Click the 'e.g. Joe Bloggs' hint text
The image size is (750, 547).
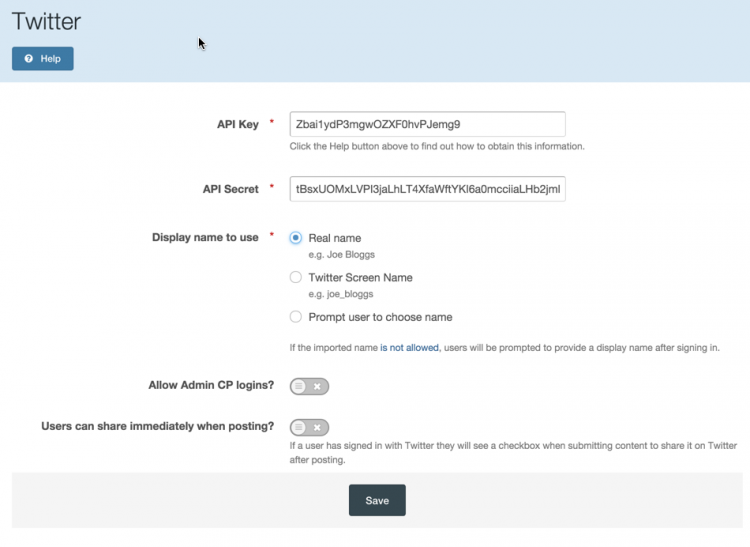pyautogui.click(x=342, y=254)
